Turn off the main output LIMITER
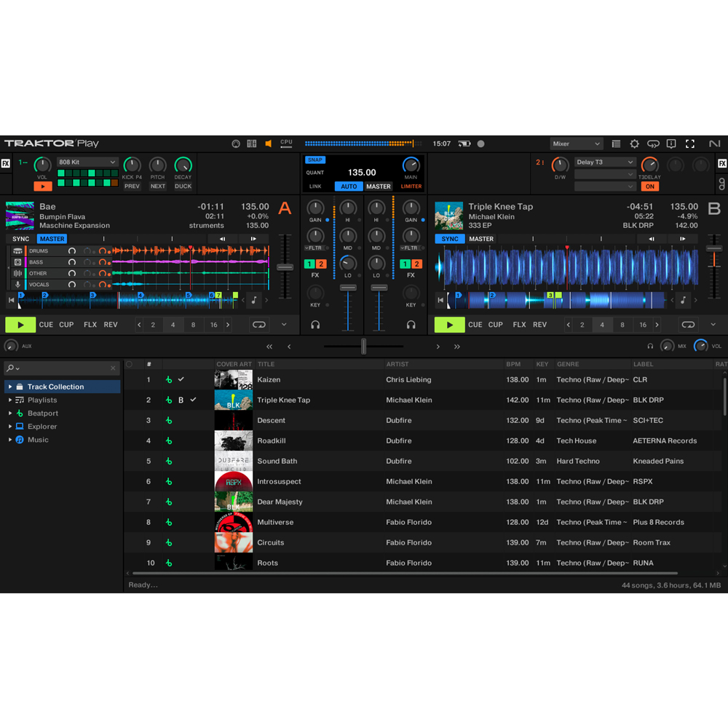The width and height of the screenshot is (728, 728). (x=411, y=186)
